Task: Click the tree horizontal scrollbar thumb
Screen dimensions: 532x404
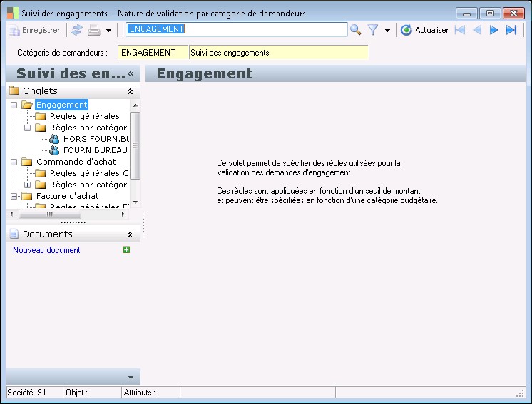Action: coord(50,214)
